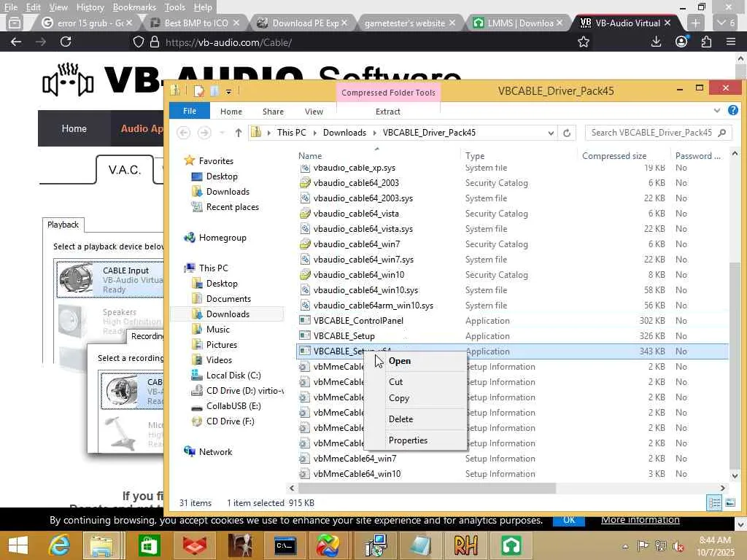Expand Explorer address bar history dropdown
This screenshot has width=747, height=560.
coord(551,133)
